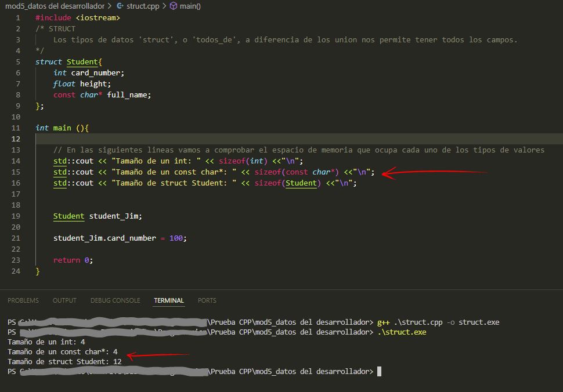The width and height of the screenshot is (563, 392).
Task: Click the underlined std on line 15
Action: click(x=59, y=172)
